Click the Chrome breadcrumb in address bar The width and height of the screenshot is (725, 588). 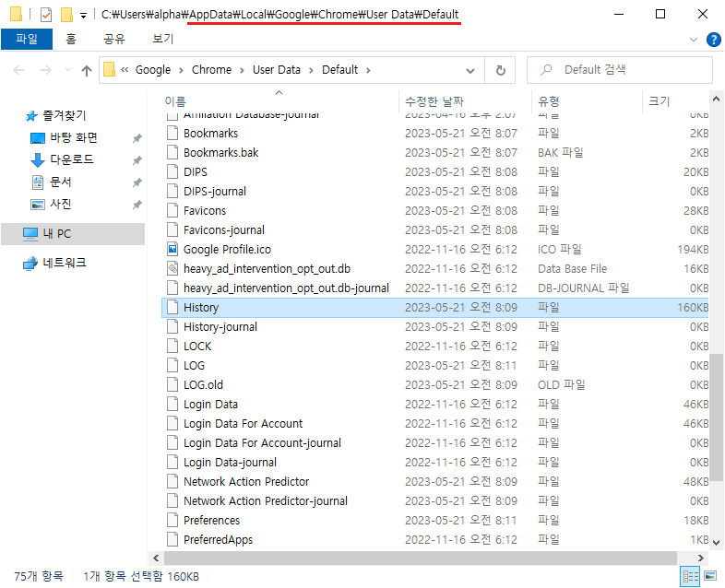(x=212, y=70)
